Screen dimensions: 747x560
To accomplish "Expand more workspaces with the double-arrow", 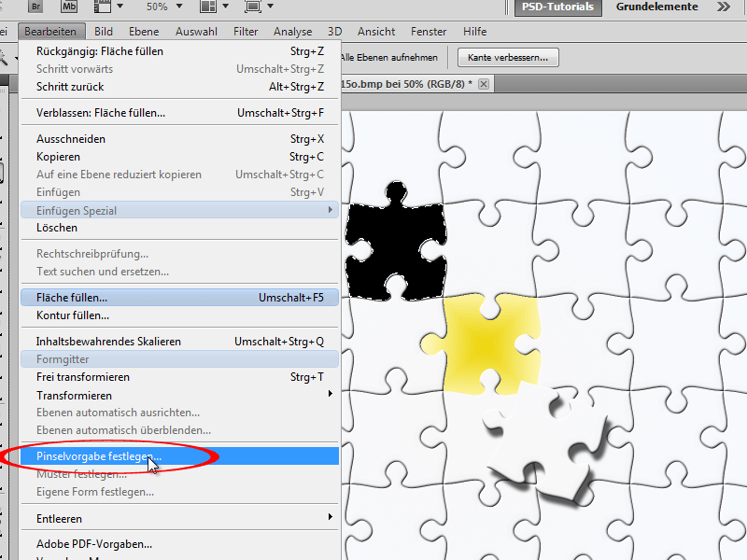I will click(x=724, y=7).
